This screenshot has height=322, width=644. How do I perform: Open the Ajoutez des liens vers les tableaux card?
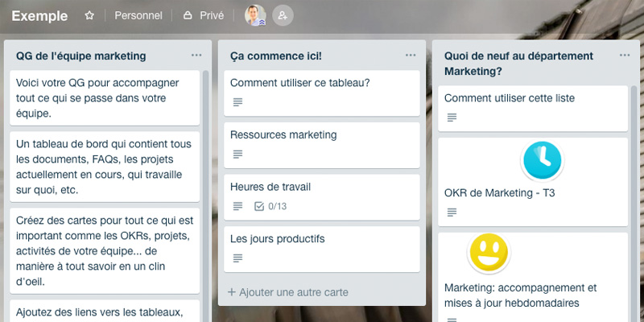(x=105, y=311)
